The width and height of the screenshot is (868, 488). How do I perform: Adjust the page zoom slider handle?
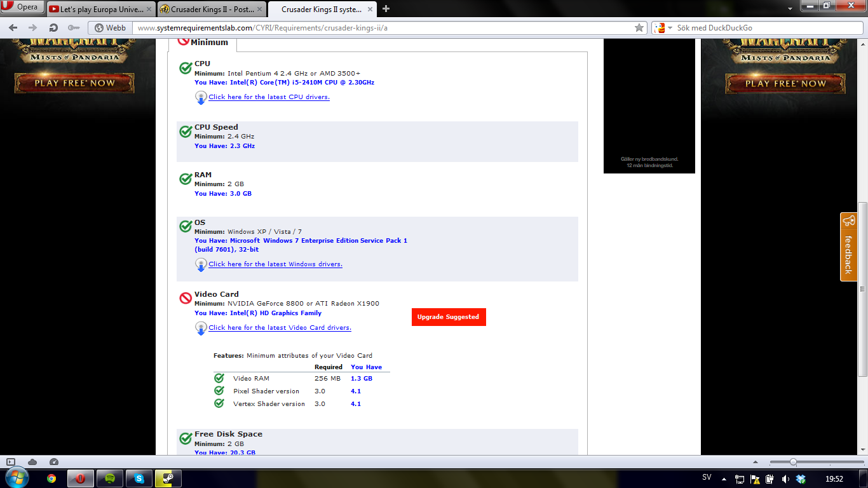tap(793, 462)
